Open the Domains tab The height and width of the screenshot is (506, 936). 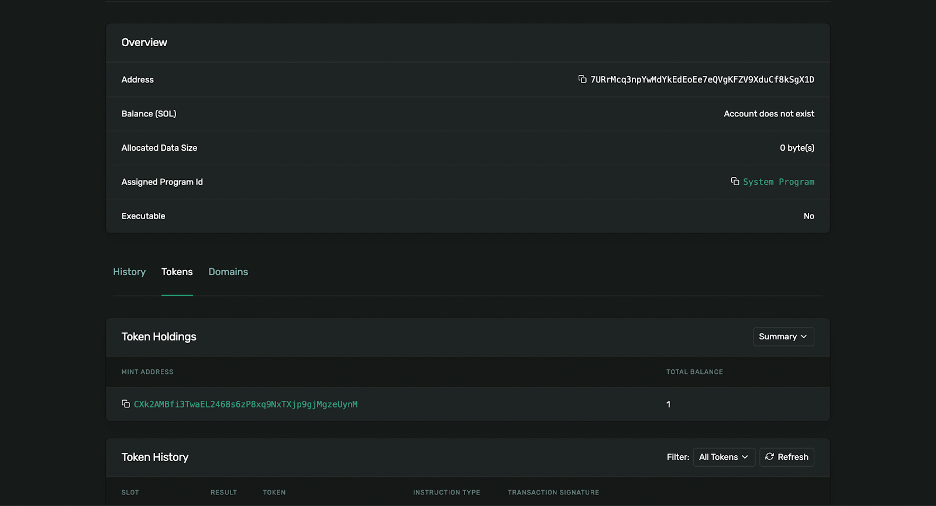click(228, 272)
